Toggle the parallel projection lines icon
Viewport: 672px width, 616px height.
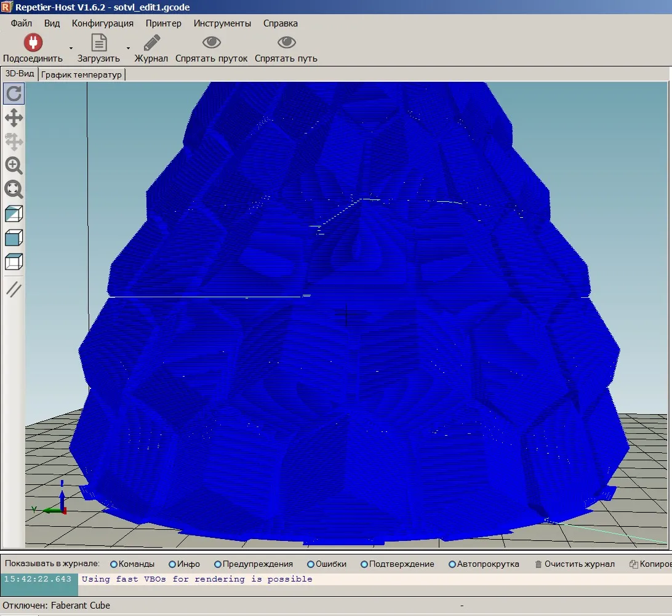pyautogui.click(x=14, y=289)
